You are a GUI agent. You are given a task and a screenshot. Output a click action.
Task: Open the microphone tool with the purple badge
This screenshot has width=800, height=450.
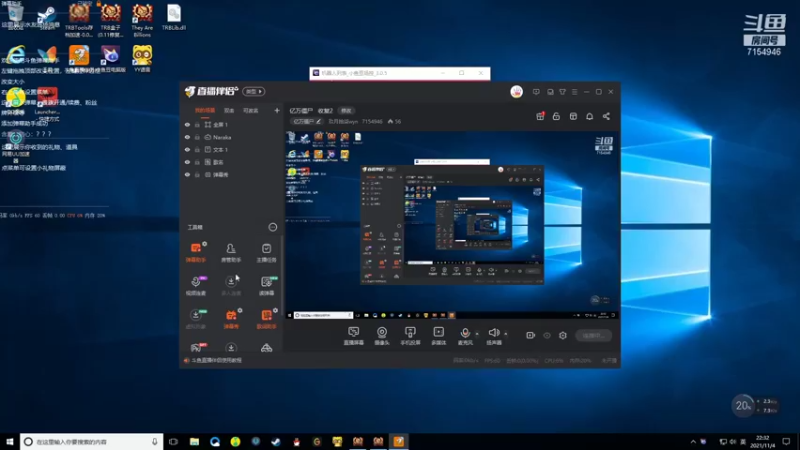click(x=195, y=285)
